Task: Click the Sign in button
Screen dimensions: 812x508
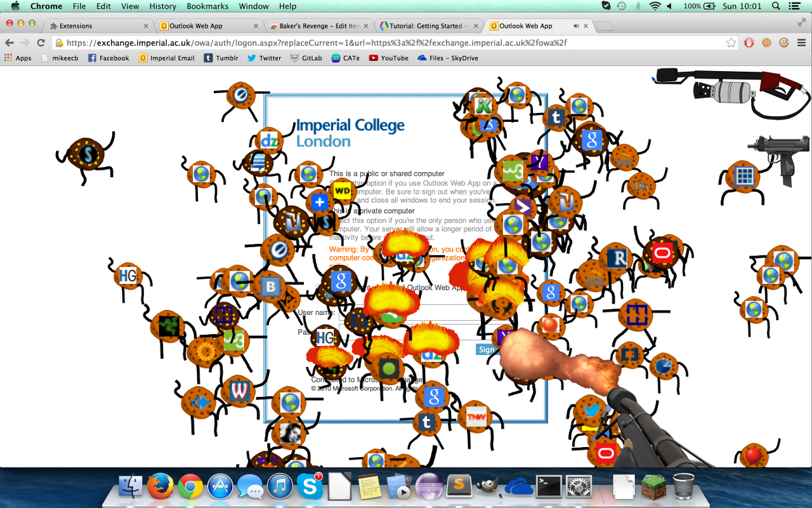Action: (x=487, y=350)
